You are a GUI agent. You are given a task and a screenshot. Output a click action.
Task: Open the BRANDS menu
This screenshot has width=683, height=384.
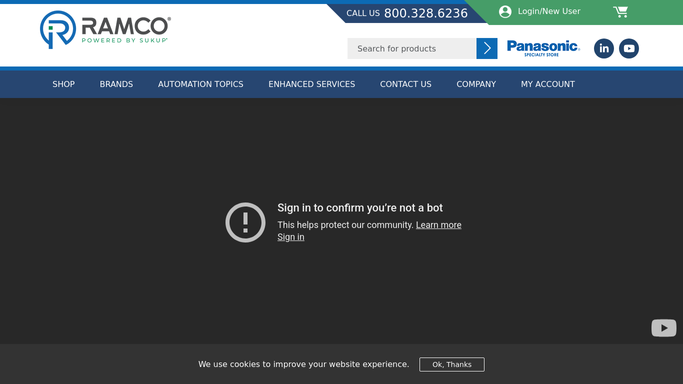116,84
